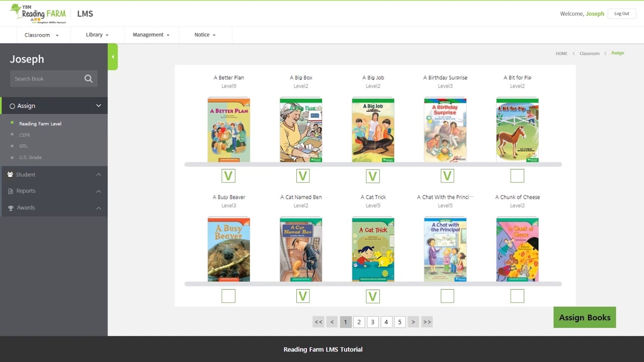
Task: Tick the checkbox under A Busy Beaver
Action: click(228, 296)
